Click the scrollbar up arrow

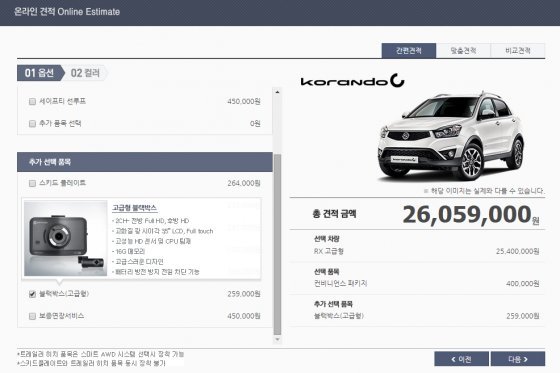pyautogui.click(x=277, y=92)
